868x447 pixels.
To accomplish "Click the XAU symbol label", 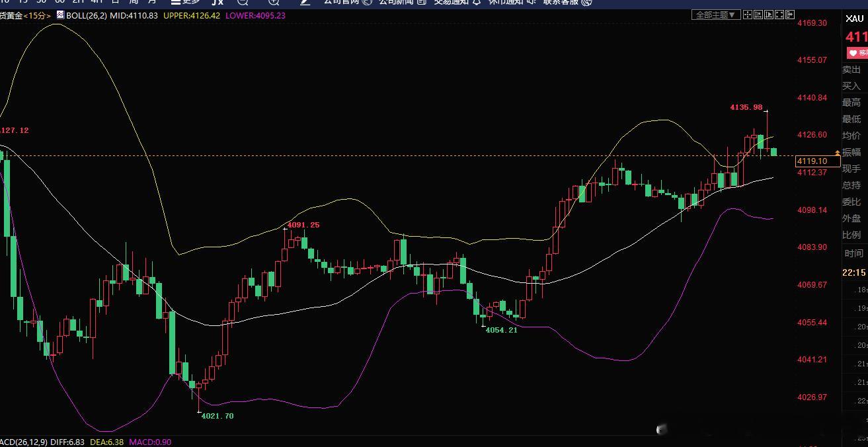I will tap(855, 19).
